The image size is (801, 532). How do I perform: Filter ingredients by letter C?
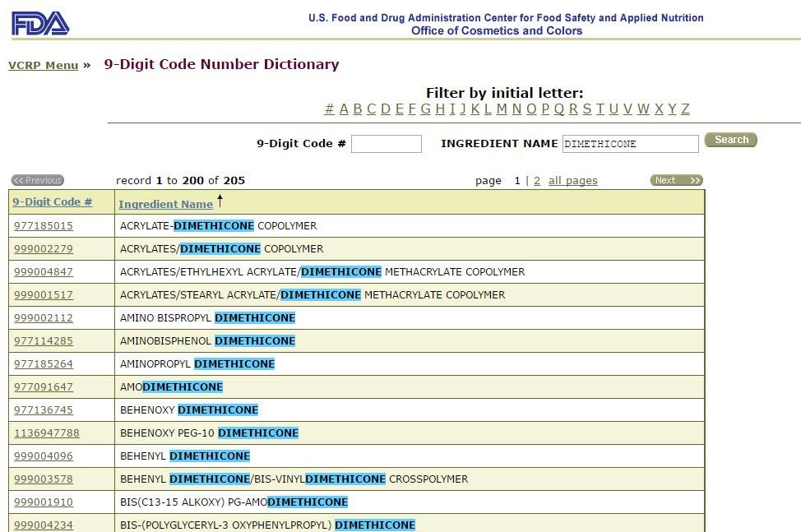pyautogui.click(x=372, y=109)
